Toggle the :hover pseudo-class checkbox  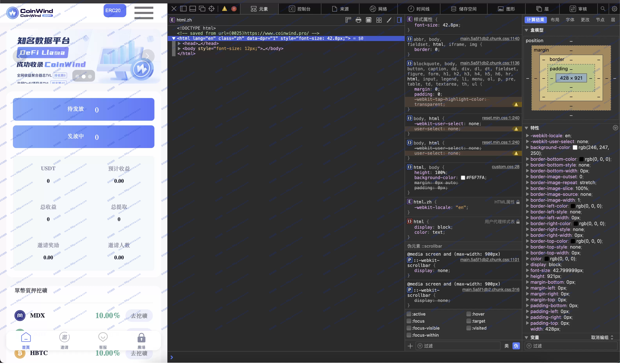pos(469,314)
